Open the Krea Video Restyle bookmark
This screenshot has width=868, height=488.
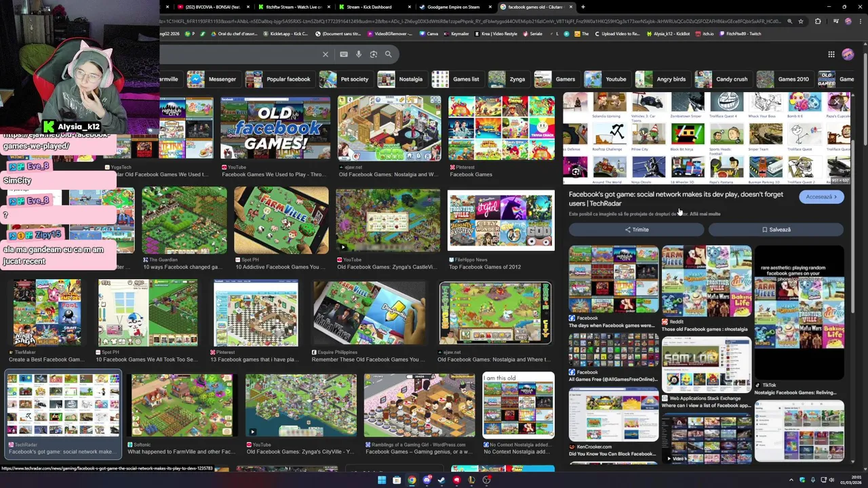point(496,34)
